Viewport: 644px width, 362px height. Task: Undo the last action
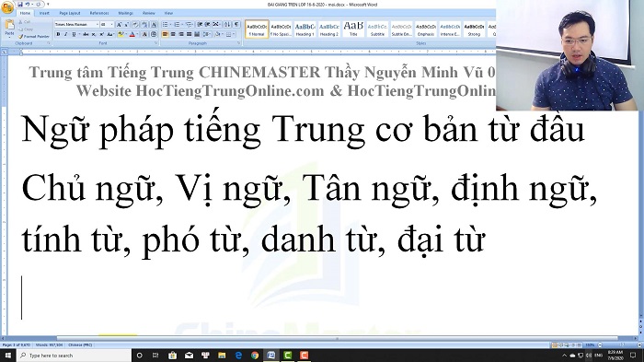pos(28,4)
